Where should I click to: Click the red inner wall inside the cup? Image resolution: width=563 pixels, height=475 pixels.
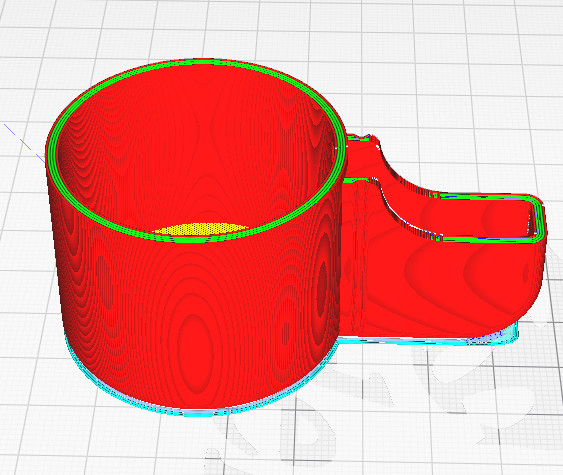194,144
